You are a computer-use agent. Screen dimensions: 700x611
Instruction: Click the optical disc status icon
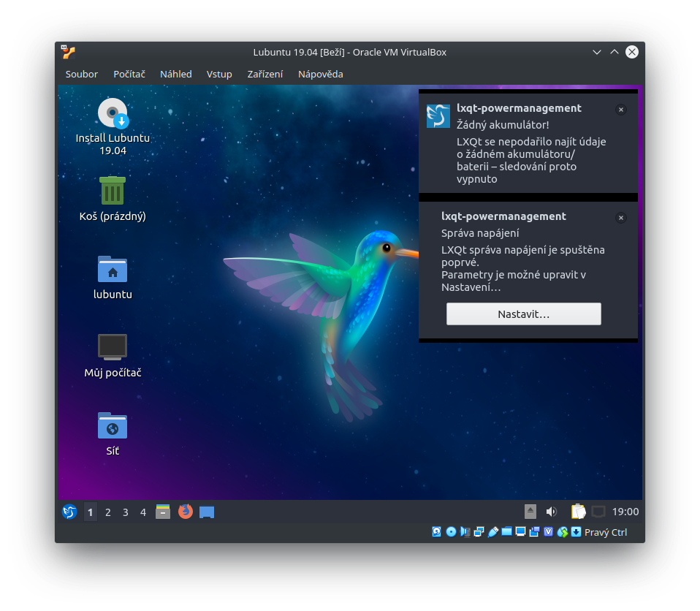coord(452,532)
